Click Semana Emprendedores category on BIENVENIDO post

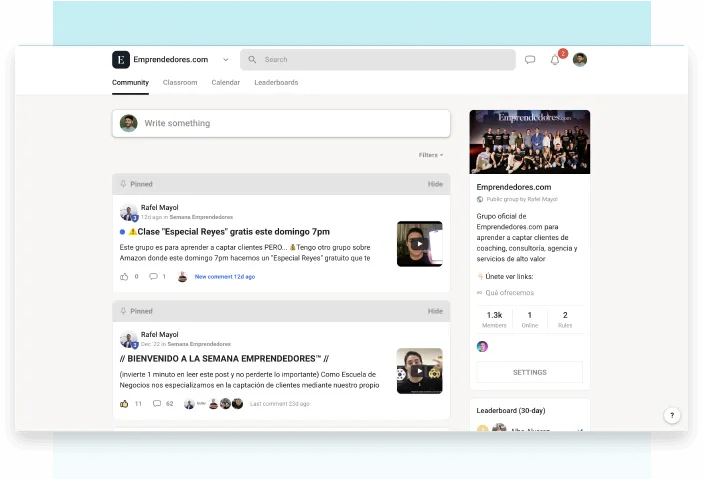coord(199,344)
